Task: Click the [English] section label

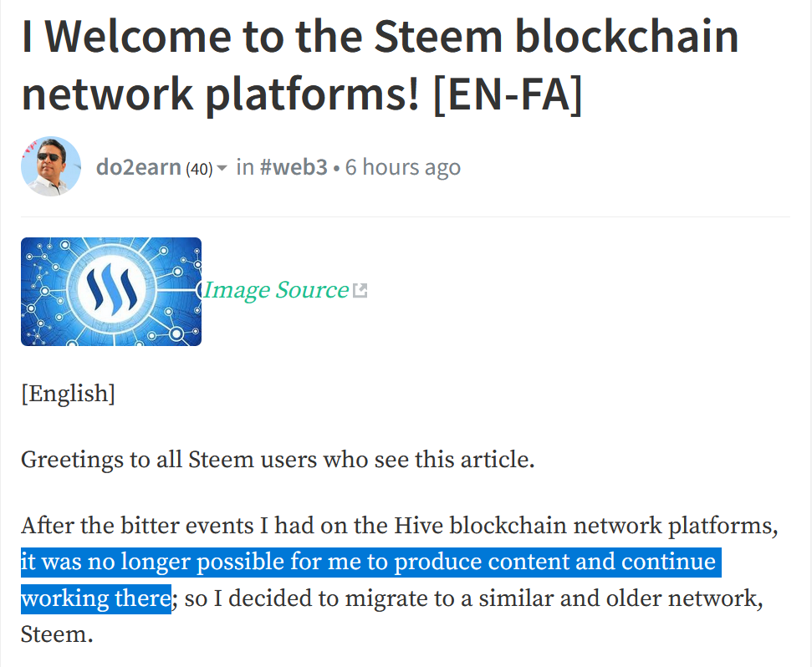Action: [67, 393]
